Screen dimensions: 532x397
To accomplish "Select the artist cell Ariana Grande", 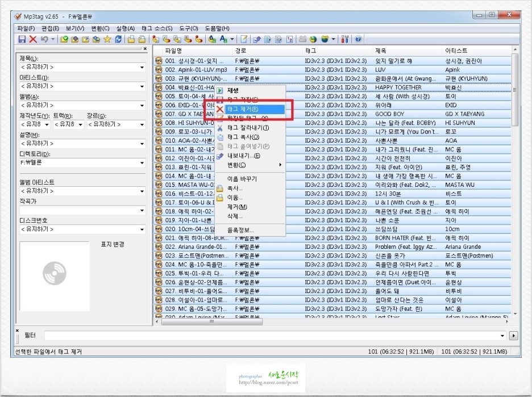I will (x=463, y=246).
